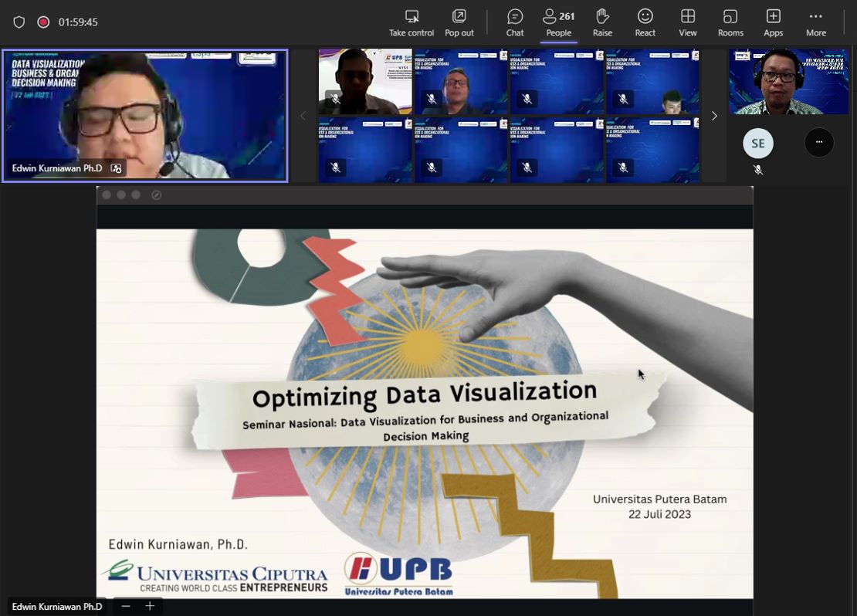
Task: Click the recording indicator red dot
Action: click(43, 22)
